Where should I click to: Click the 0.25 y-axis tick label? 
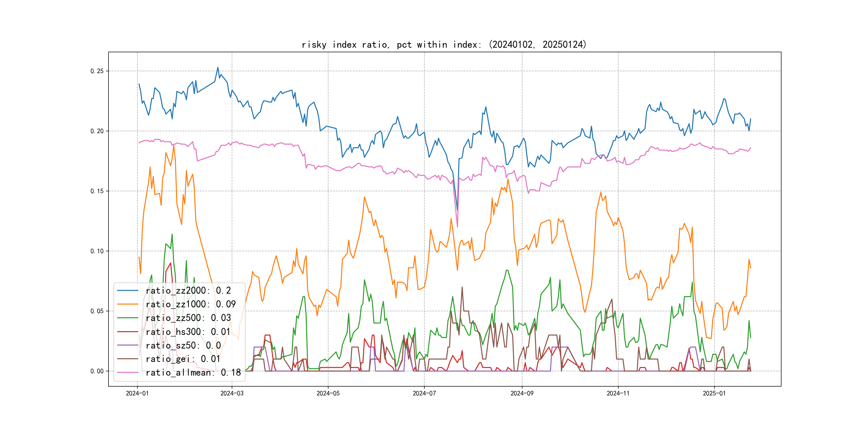tap(97, 71)
